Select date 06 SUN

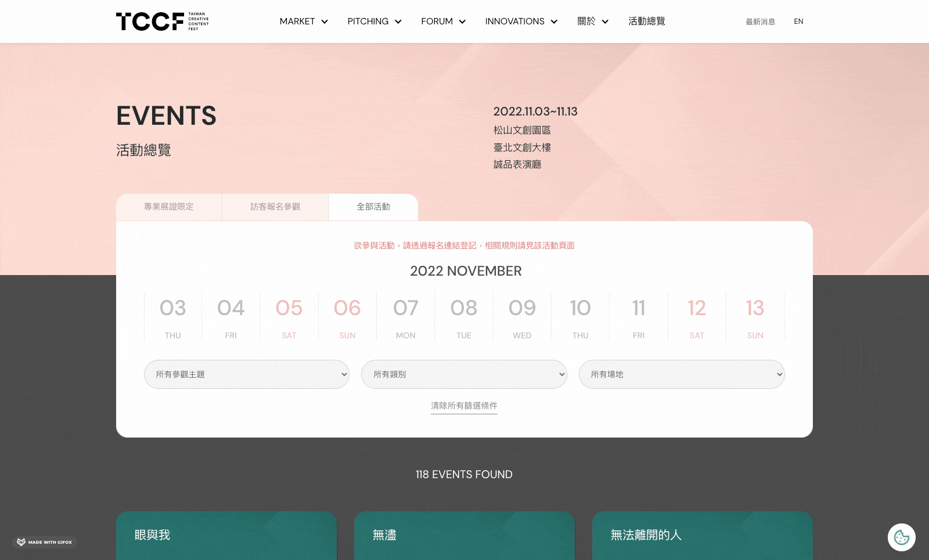pyautogui.click(x=347, y=317)
